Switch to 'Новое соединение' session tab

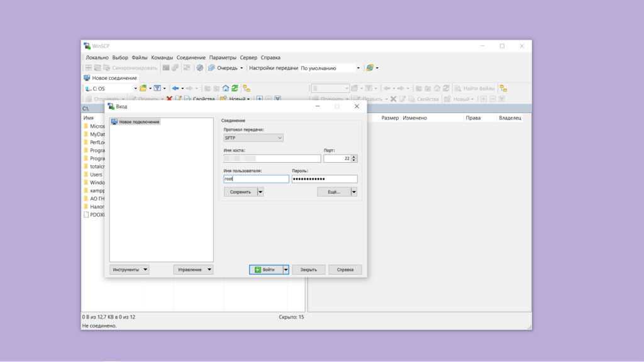pos(111,78)
